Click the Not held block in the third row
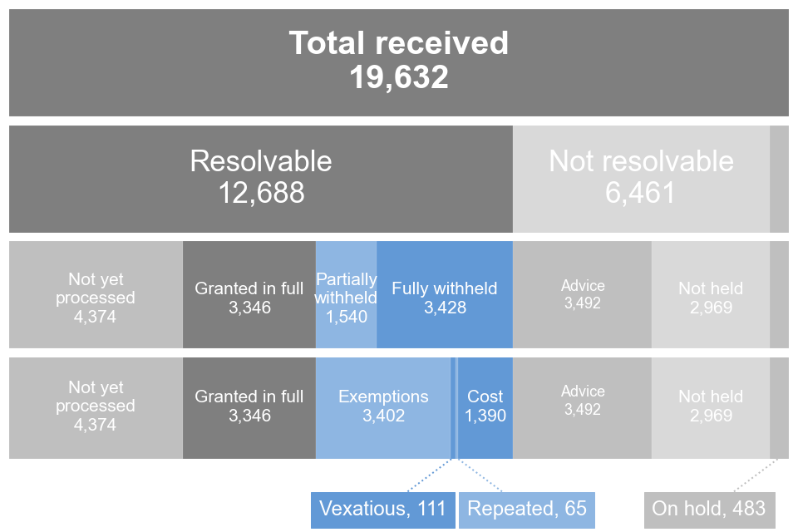 (x=710, y=295)
